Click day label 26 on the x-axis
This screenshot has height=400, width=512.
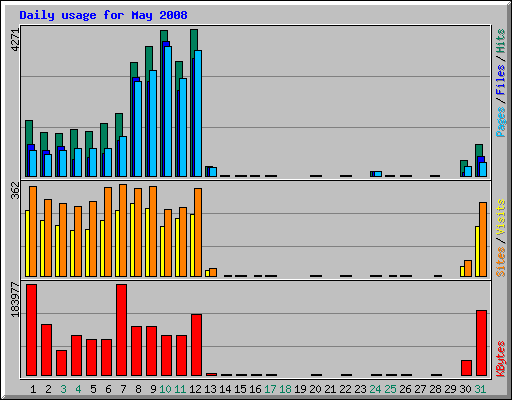pos(405,389)
